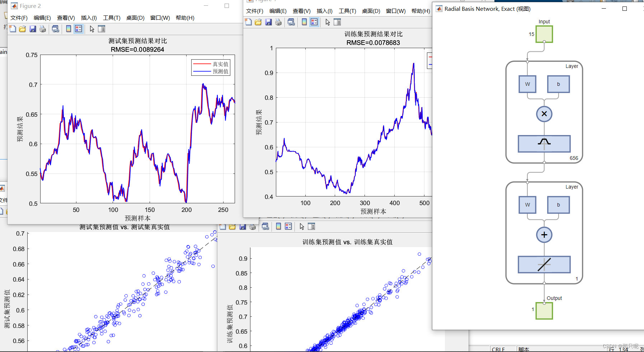Click Save icon in training-set figure toolbar
This screenshot has width=644, height=352.
(268, 22)
